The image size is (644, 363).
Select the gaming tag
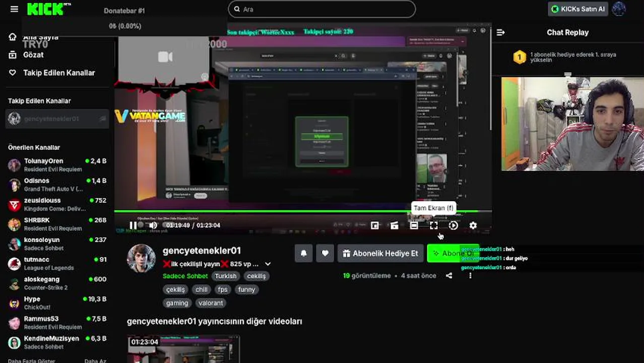[x=177, y=303]
